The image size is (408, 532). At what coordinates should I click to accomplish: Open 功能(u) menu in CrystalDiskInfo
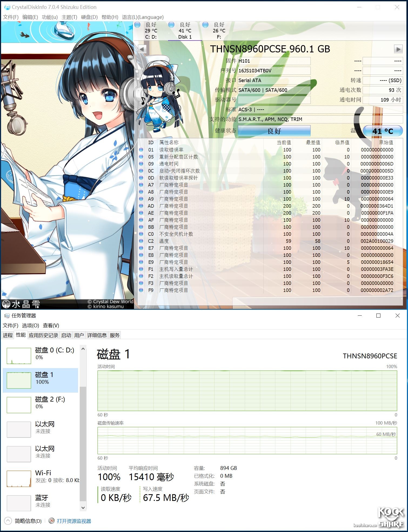[x=50, y=17]
